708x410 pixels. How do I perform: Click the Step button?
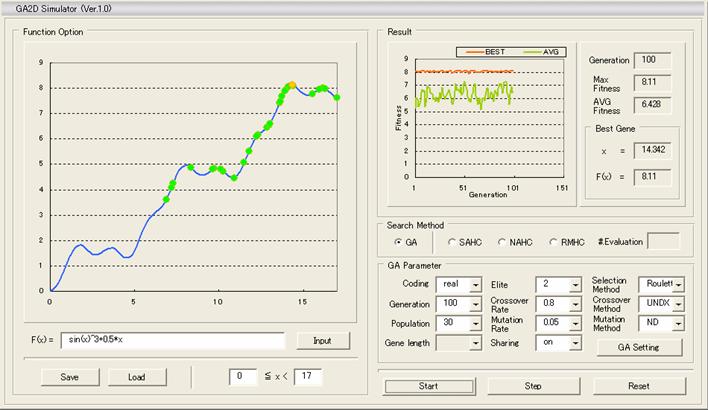click(533, 387)
